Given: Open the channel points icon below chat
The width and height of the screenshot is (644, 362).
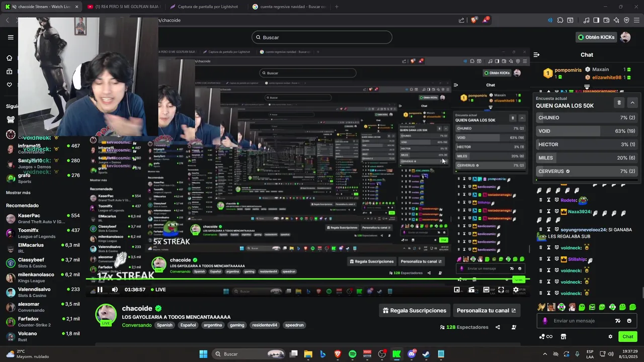Looking at the screenshot, I should pos(546,337).
